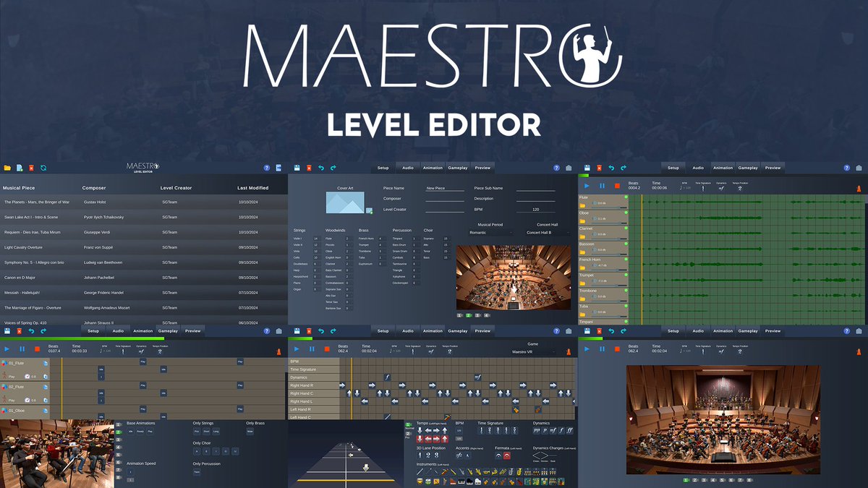Switch Setup hall view to camera 1
The height and width of the screenshot is (488, 868).
click(x=459, y=315)
